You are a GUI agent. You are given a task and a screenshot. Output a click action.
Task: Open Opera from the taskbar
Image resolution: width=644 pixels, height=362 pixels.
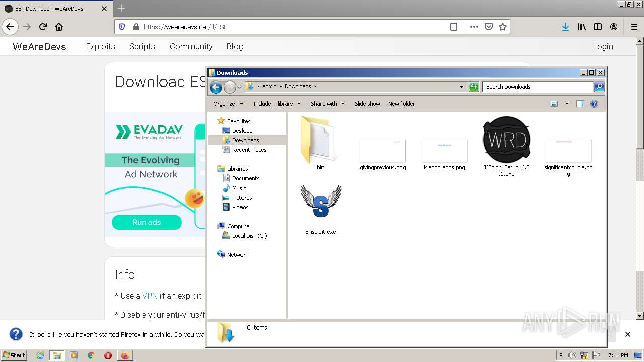108,355
